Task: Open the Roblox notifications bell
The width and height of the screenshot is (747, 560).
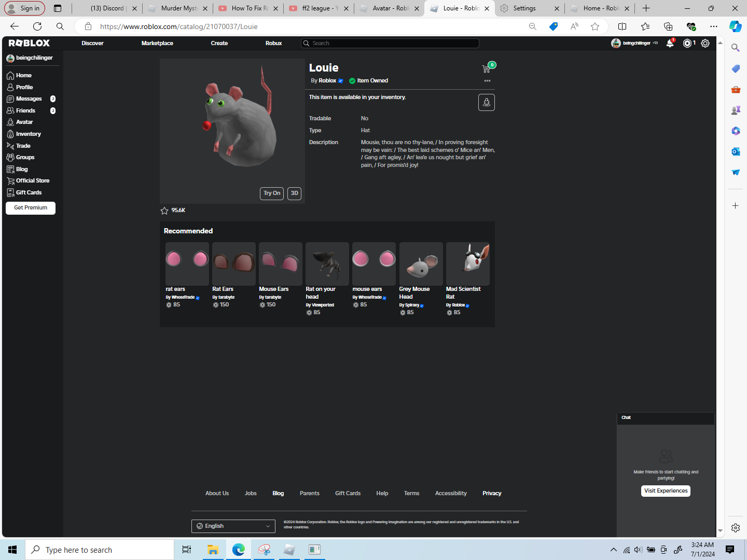Action: 670,44
